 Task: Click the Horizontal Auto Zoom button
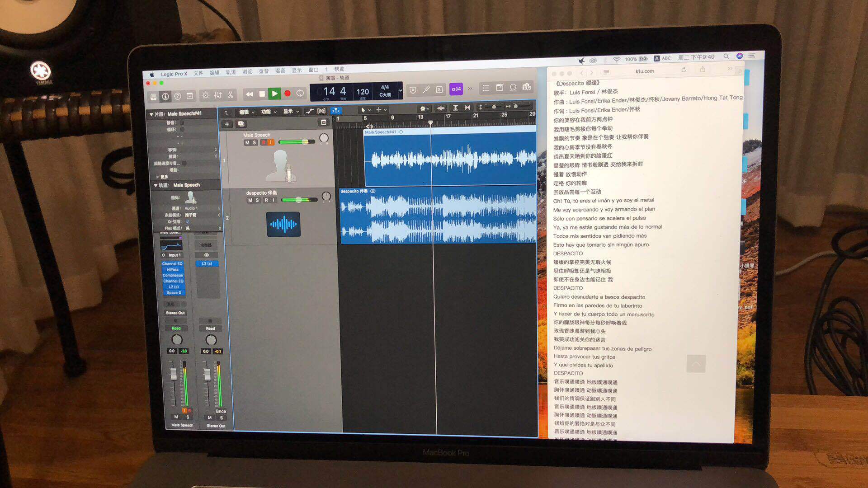tap(467, 108)
